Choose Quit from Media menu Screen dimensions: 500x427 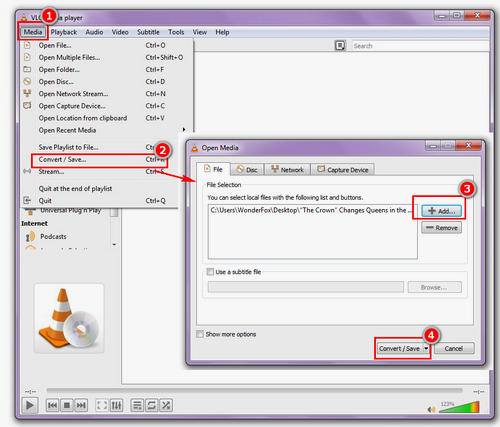[x=100, y=201]
